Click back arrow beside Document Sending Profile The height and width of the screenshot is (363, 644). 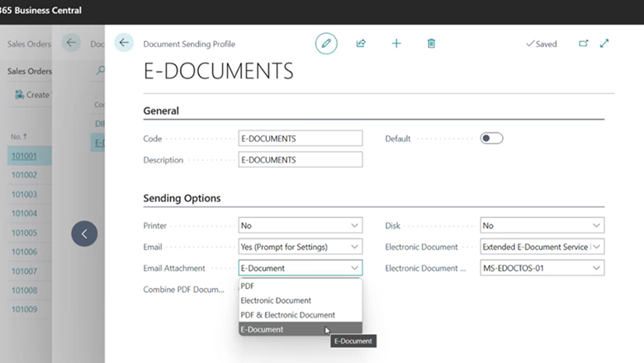pyautogui.click(x=124, y=44)
